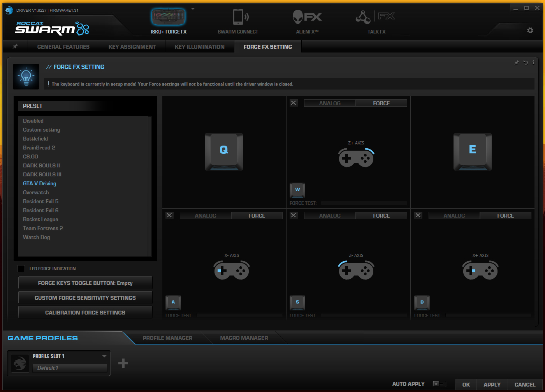Click the reset arrow icon in Force FX panel
This screenshot has height=392, width=545.
click(526, 63)
